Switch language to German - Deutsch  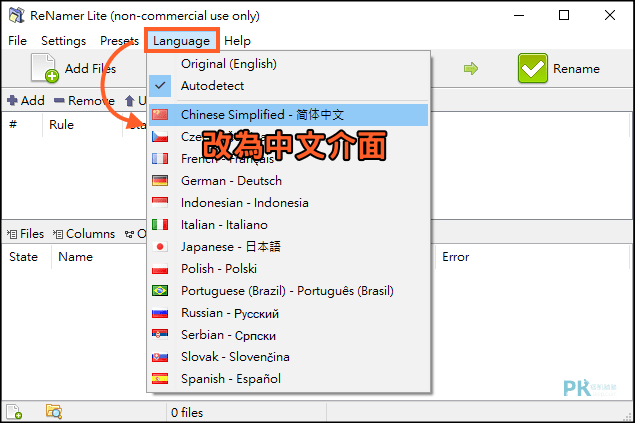tap(288, 181)
